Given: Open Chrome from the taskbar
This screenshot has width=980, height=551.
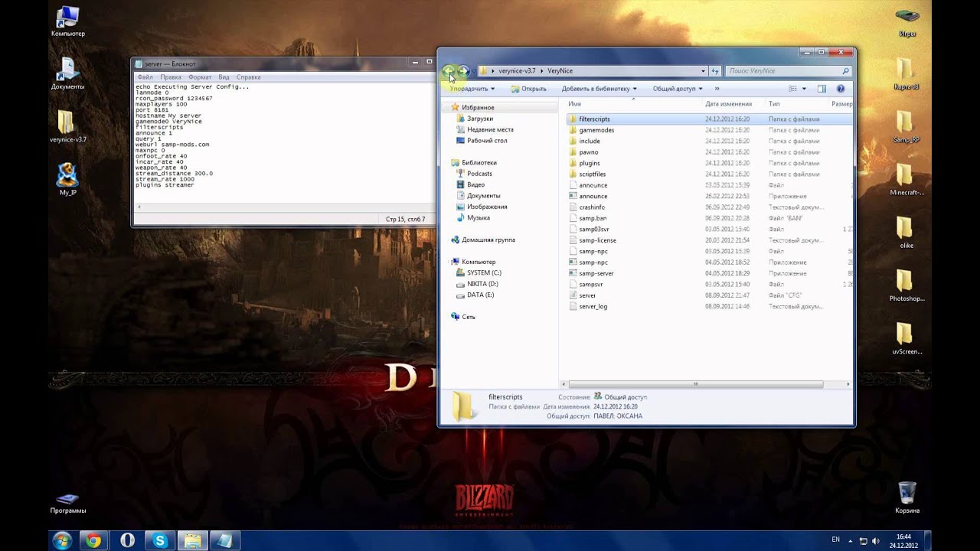Looking at the screenshot, I should point(93,540).
